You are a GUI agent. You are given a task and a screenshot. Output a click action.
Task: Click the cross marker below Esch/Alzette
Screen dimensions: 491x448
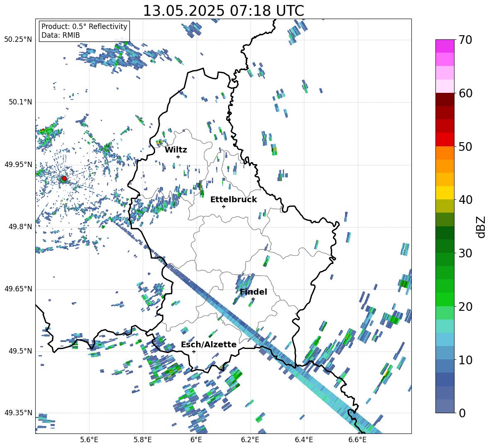pyautogui.click(x=194, y=351)
